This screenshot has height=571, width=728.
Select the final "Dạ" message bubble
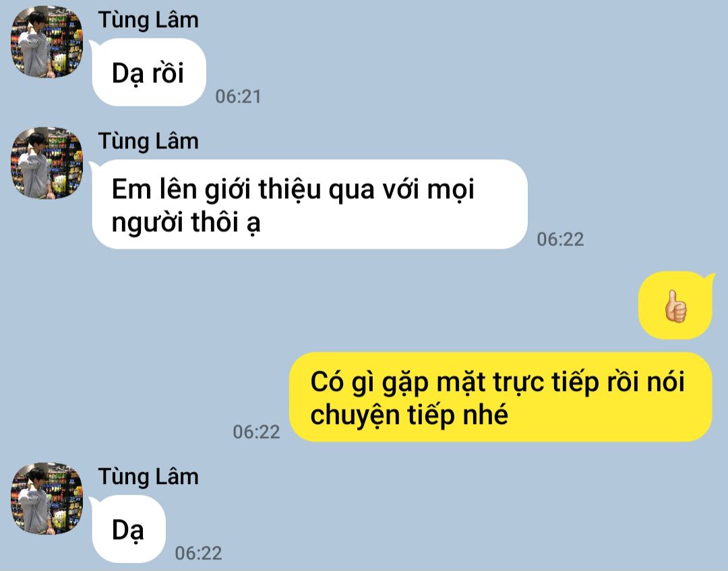click(x=129, y=529)
